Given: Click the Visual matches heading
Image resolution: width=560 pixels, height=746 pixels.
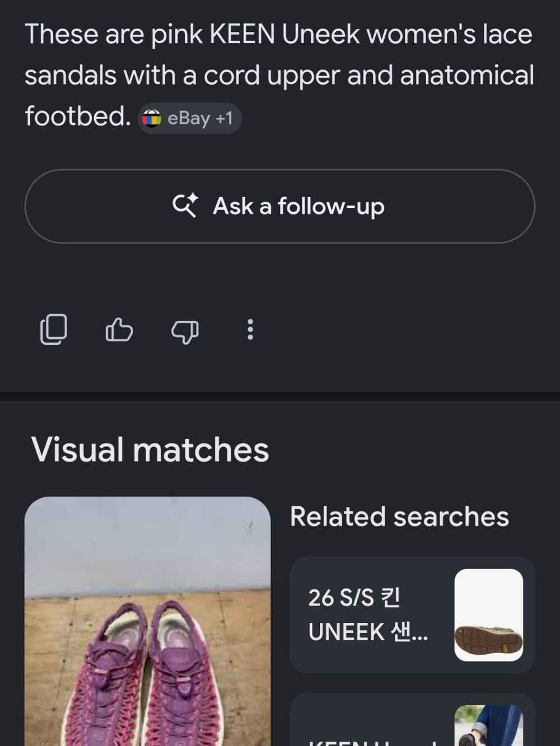Looking at the screenshot, I should pos(150,450).
